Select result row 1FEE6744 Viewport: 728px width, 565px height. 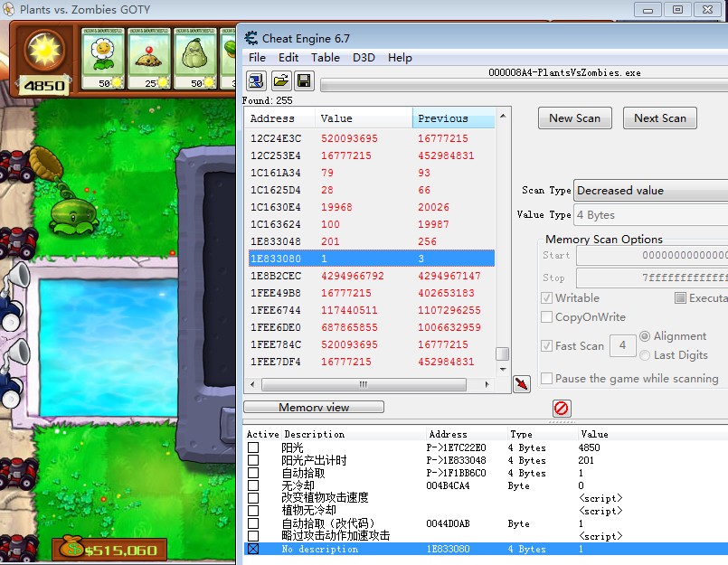click(372, 310)
